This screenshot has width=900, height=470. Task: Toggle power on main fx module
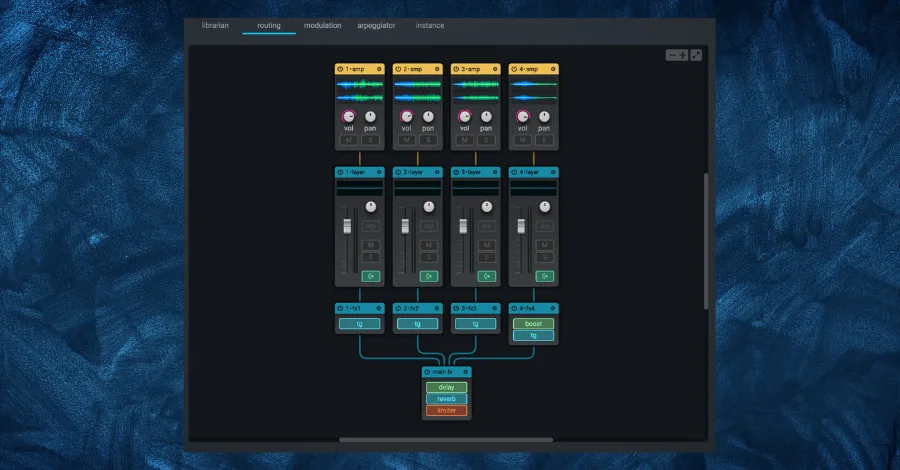[x=427, y=372]
